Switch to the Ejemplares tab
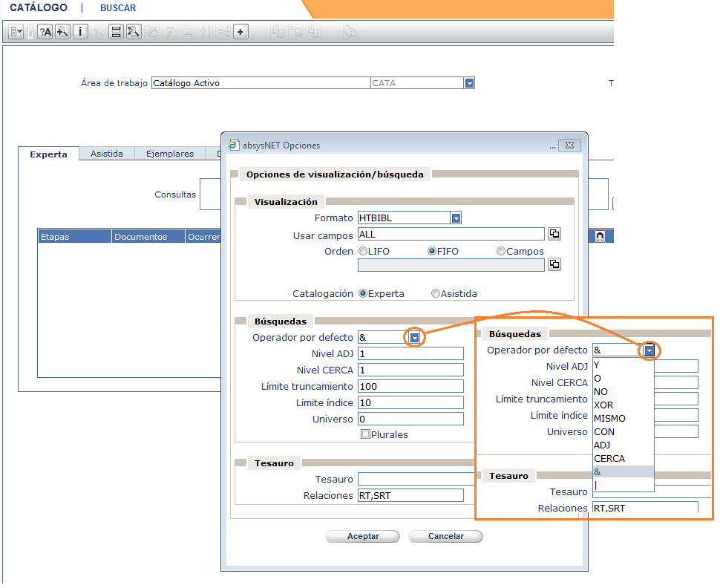The image size is (720, 588). tap(170, 154)
